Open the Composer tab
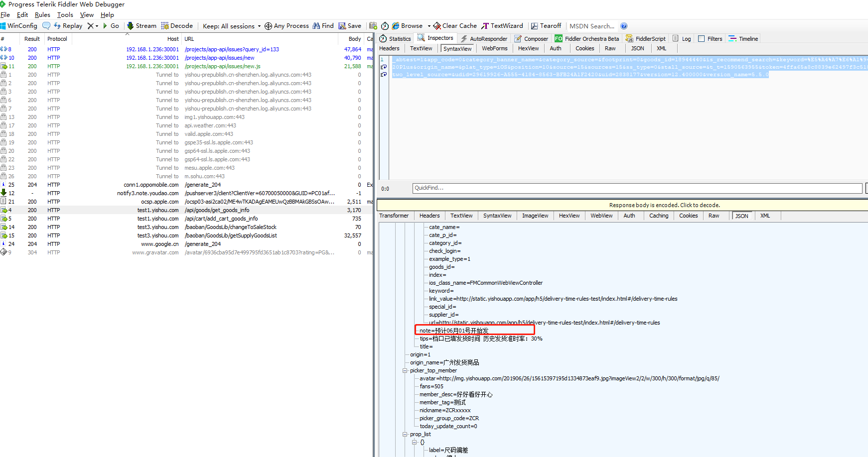This screenshot has height=457, width=868. [531, 38]
